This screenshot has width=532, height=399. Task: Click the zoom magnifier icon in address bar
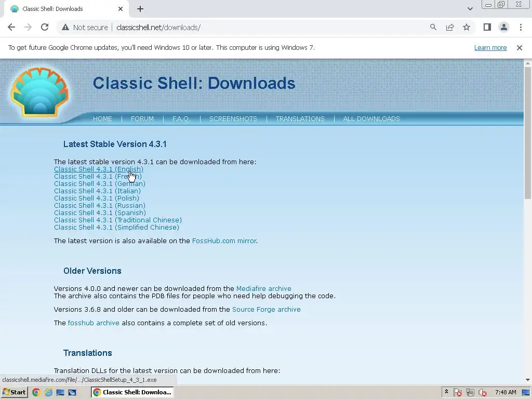click(433, 27)
